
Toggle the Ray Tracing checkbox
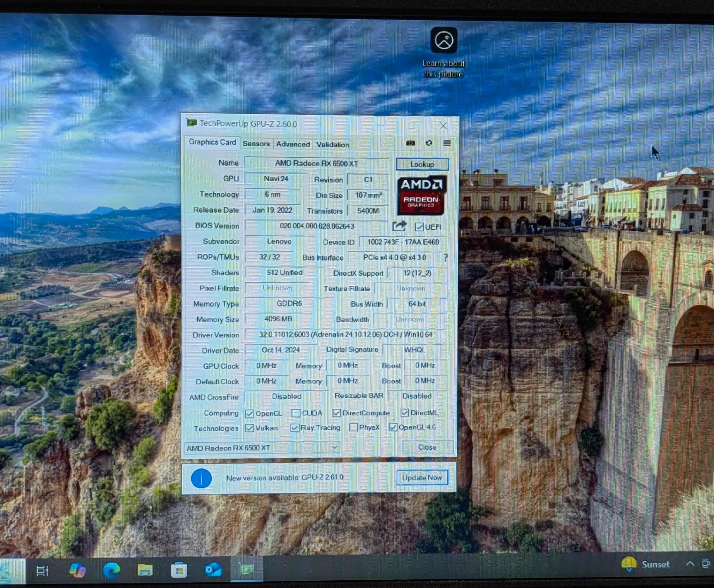tap(295, 428)
